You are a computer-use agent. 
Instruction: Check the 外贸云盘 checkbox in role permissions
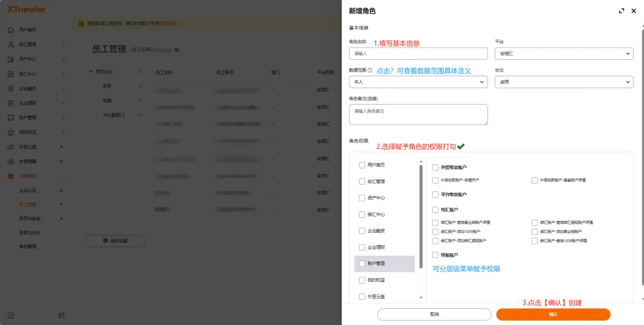(362, 296)
